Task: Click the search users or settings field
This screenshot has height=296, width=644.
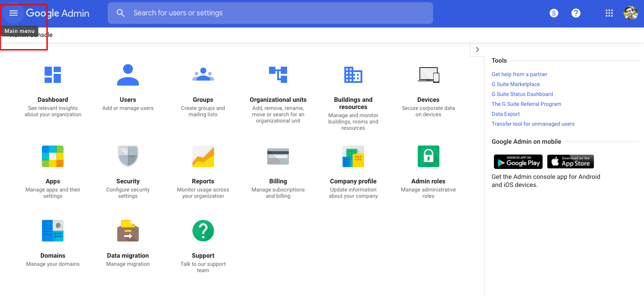Action: click(x=270, y=13)
